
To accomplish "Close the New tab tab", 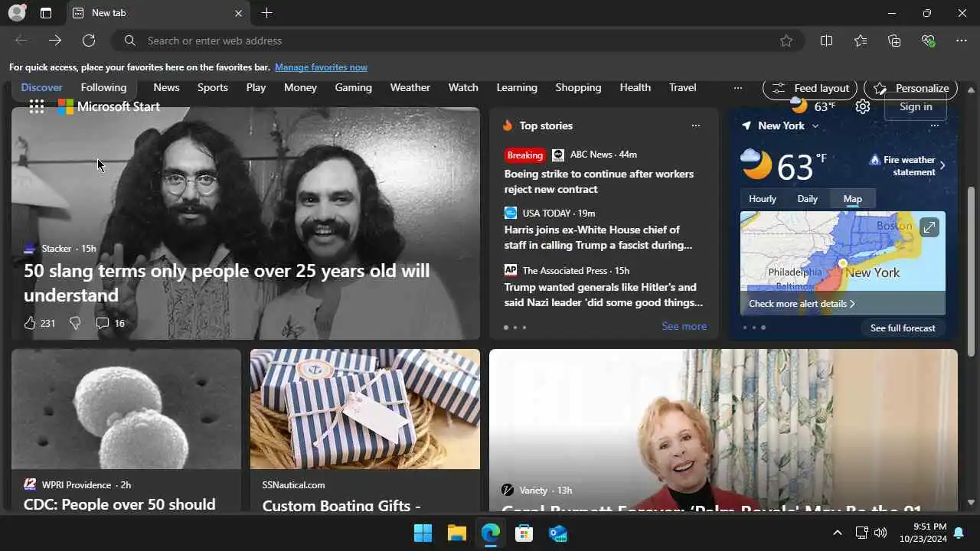I will coord(238,13).
